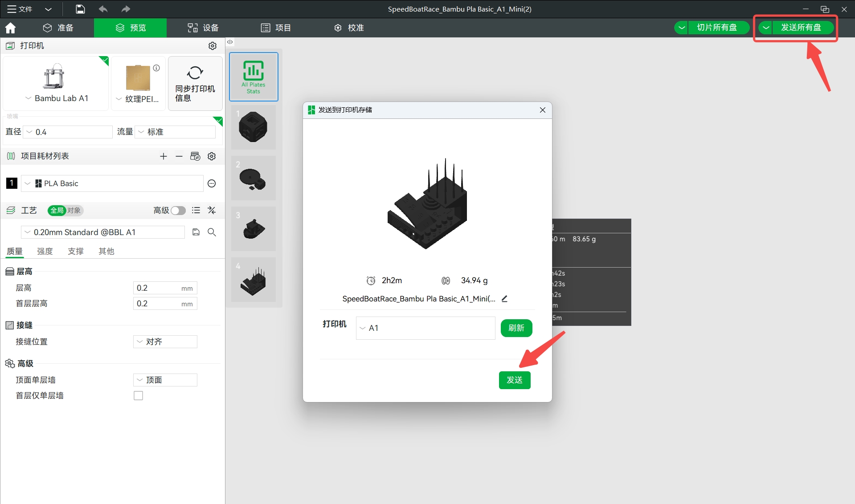Open 0.20mm Standard @BBL A1 preset dropdown
Image resolution: width=855 pixels, height=504 pixels.
pos(103,232)
